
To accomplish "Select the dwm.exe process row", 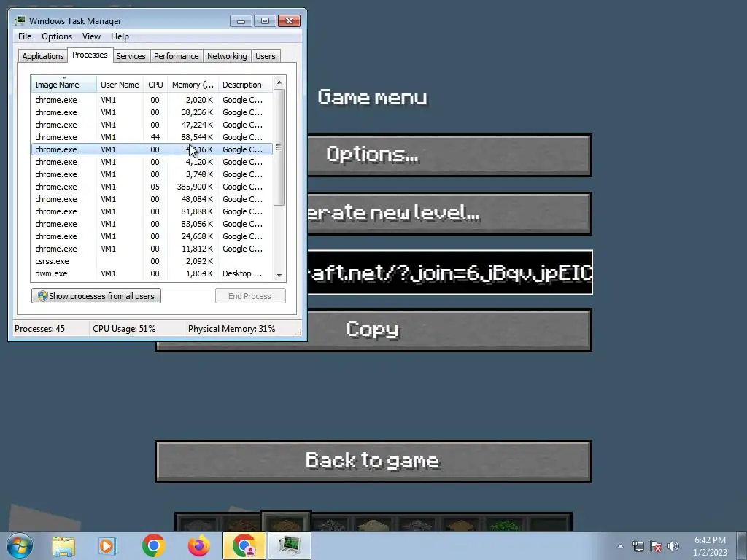I will point(152,273).
